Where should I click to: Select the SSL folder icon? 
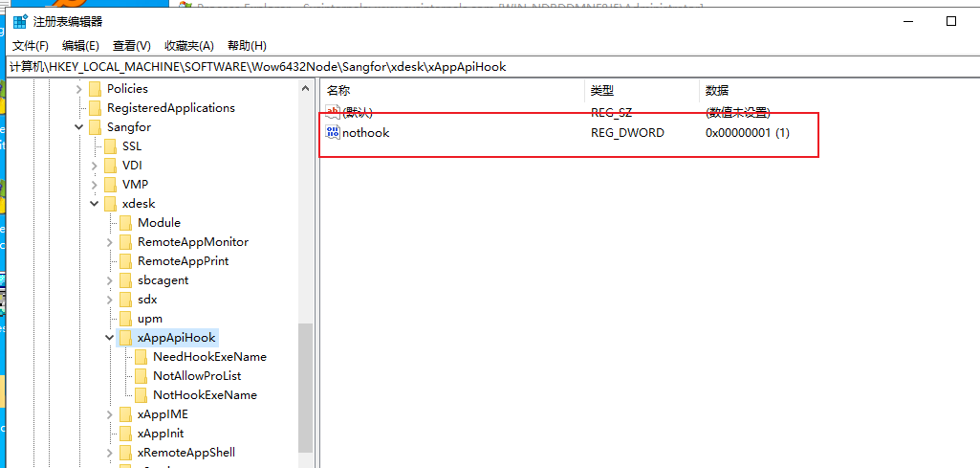click(110, 146)
